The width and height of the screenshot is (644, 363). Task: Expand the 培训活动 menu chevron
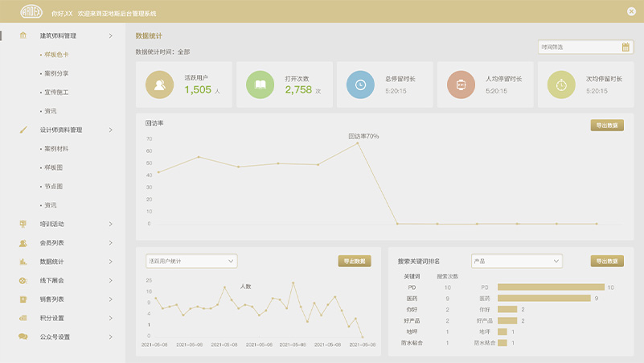point(110,224)
